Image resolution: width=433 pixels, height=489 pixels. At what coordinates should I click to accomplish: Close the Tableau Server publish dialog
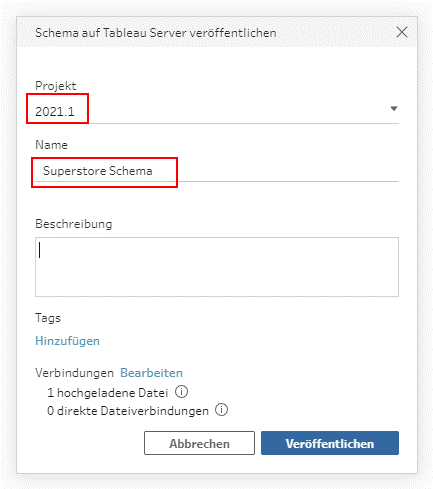click(x=402, y=32)
